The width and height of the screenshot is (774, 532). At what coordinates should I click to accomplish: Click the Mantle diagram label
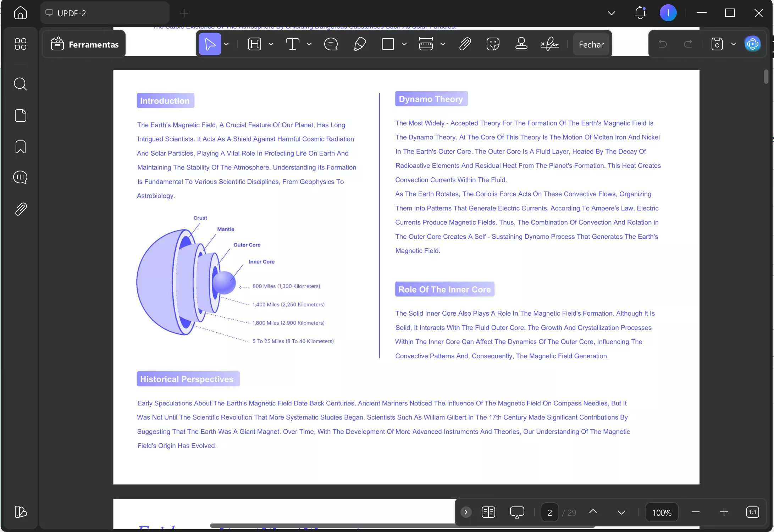point(226,229)
